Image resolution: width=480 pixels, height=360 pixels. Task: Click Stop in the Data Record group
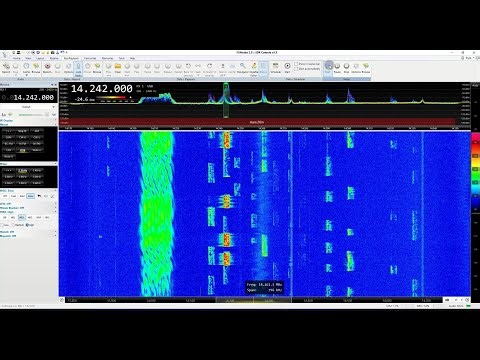tap(57, 68)
